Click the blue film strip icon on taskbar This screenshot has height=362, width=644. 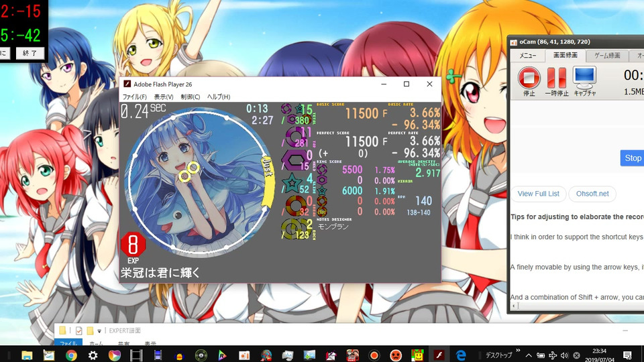pos(158,355)
